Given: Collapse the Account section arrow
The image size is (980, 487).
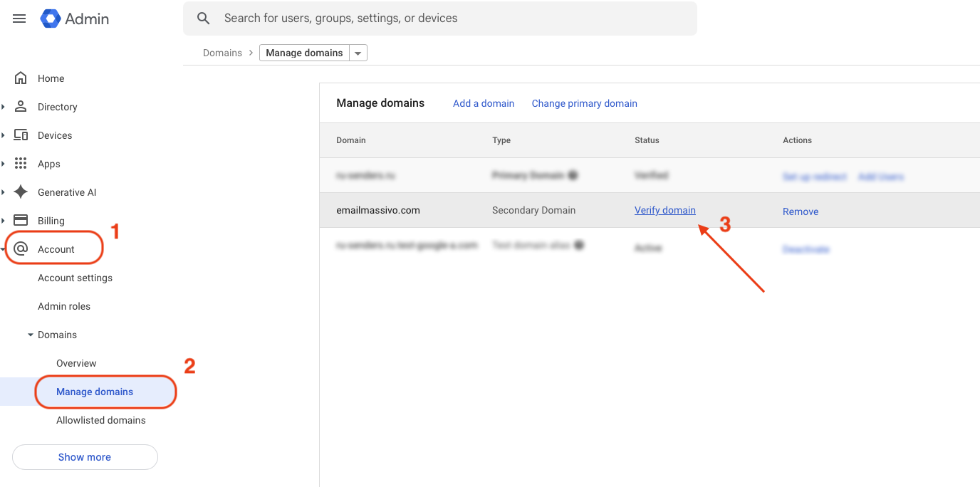Looking at the screenshot, I should point(4,249).
